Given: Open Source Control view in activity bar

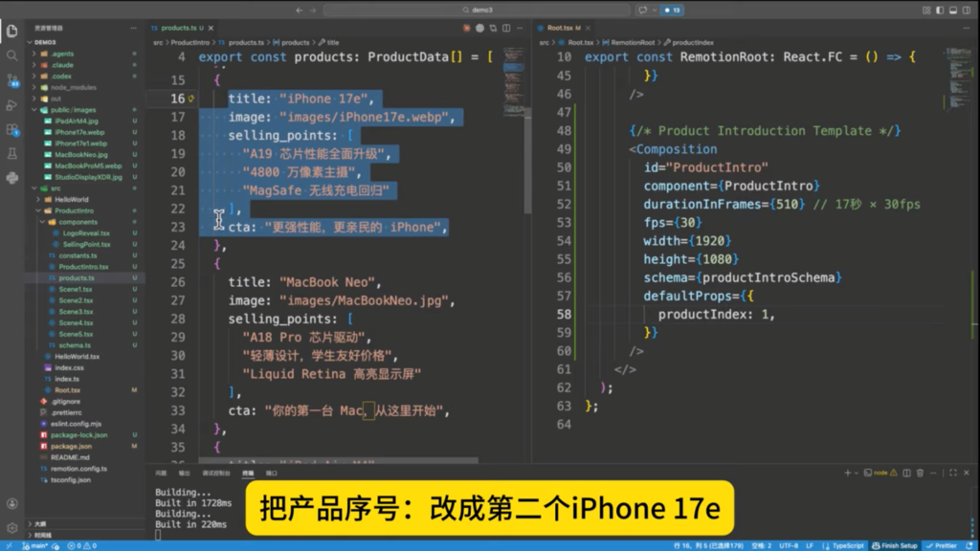Looking at the screenshot, I should tap(11, 80).
